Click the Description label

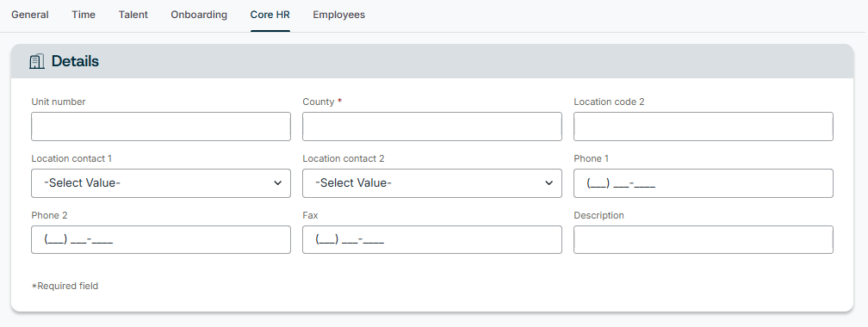598,215
